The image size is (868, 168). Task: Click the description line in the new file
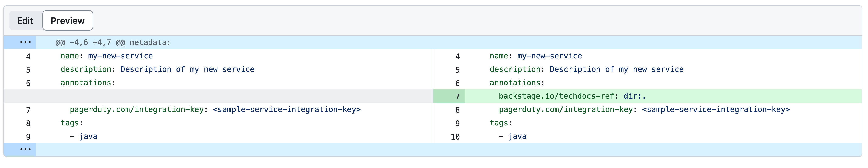586,70
